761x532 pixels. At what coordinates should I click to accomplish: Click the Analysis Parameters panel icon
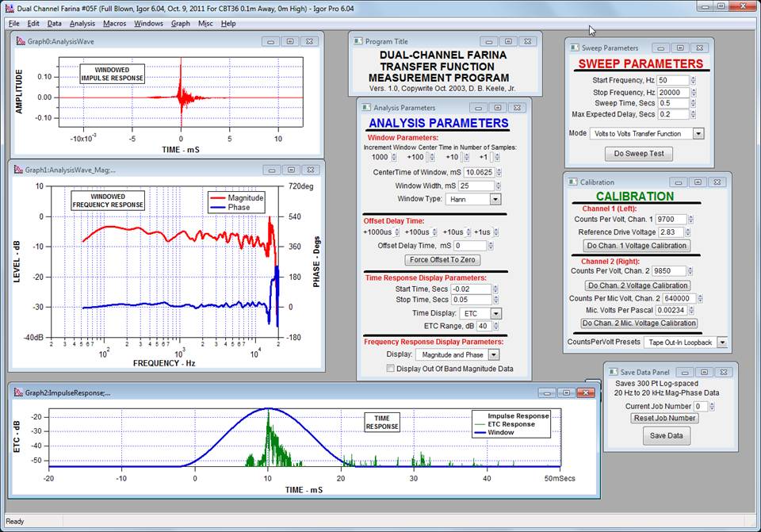point(366,107)
